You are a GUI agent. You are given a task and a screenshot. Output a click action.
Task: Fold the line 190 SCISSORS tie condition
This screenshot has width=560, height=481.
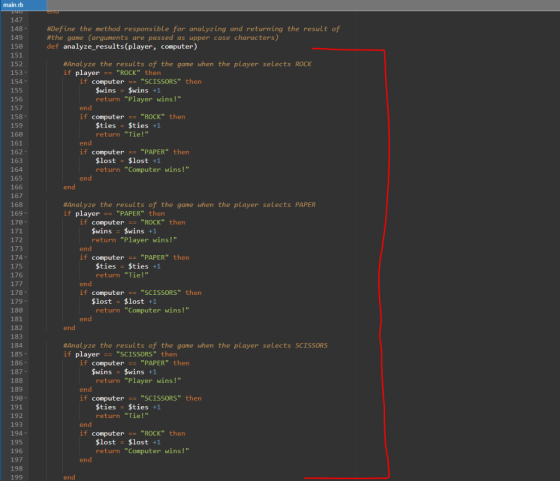click(26, 398)
